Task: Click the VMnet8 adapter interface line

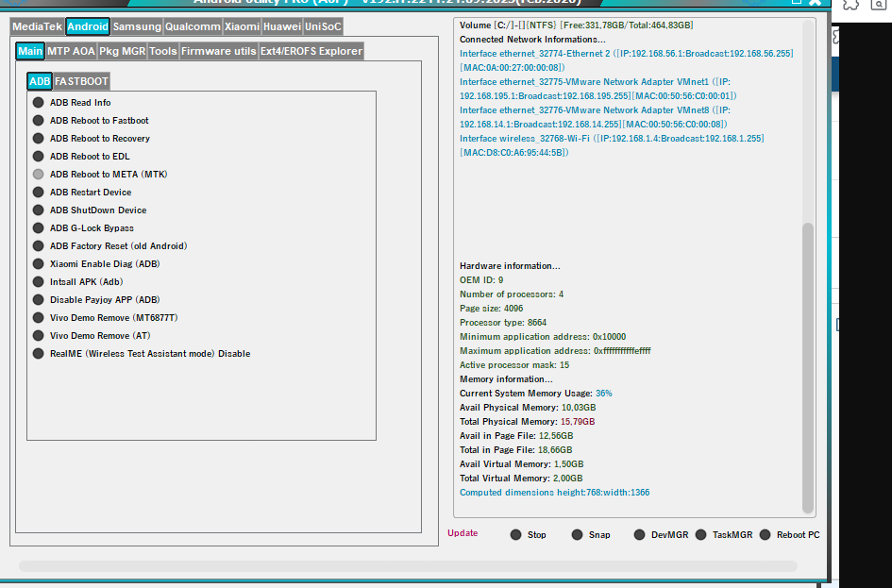Action: tap(595, 117)
